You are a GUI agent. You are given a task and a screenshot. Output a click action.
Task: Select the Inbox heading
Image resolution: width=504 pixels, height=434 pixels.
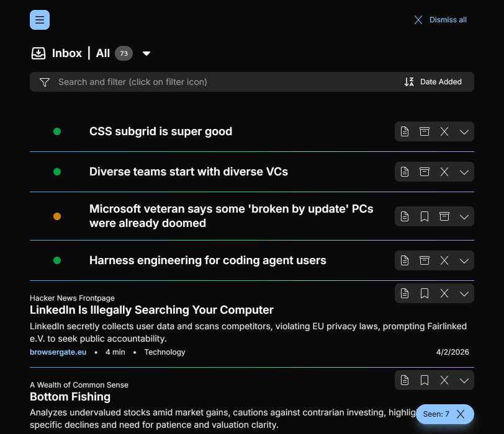[x=66, y=53]
